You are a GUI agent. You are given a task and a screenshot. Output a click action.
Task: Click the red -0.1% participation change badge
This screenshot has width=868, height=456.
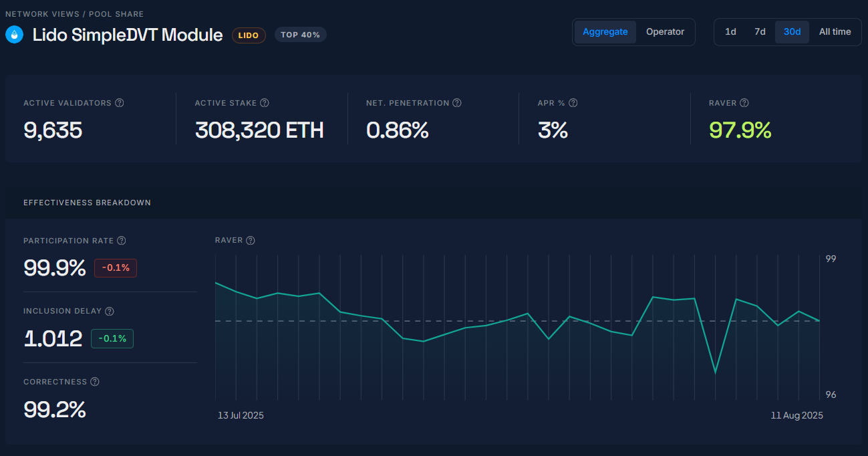[116, 268]
